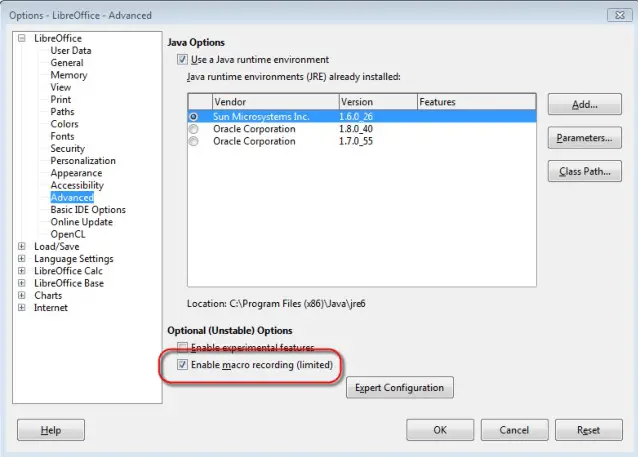Screen dimensions: 638x457
Task: Toggle Use a Java runtime environment
Action: (182, 60)
